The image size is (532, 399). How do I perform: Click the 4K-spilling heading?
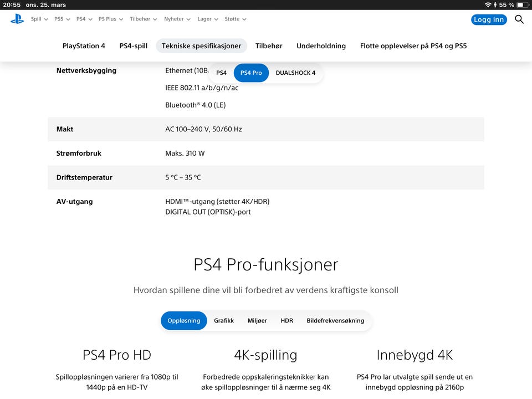click(265, 355)
